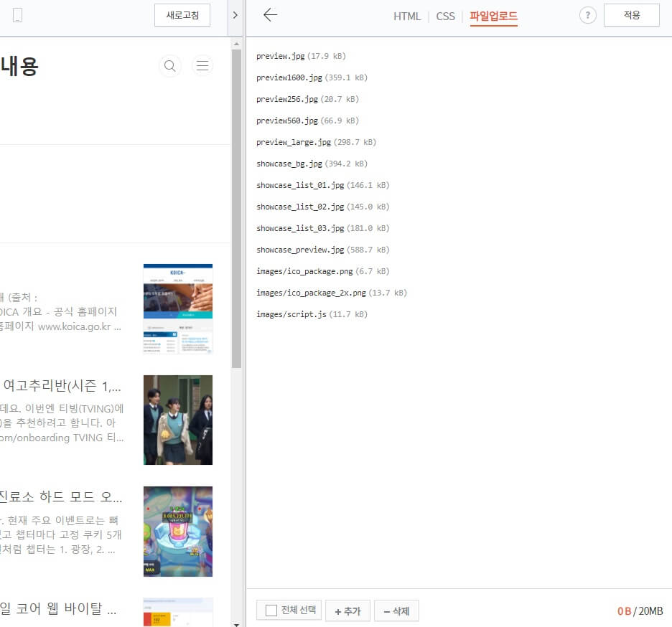This screenshot has height=627, width=672.
Task: Collapse the preview panel with the chevron arrow
Action: [x=235, y=15]
